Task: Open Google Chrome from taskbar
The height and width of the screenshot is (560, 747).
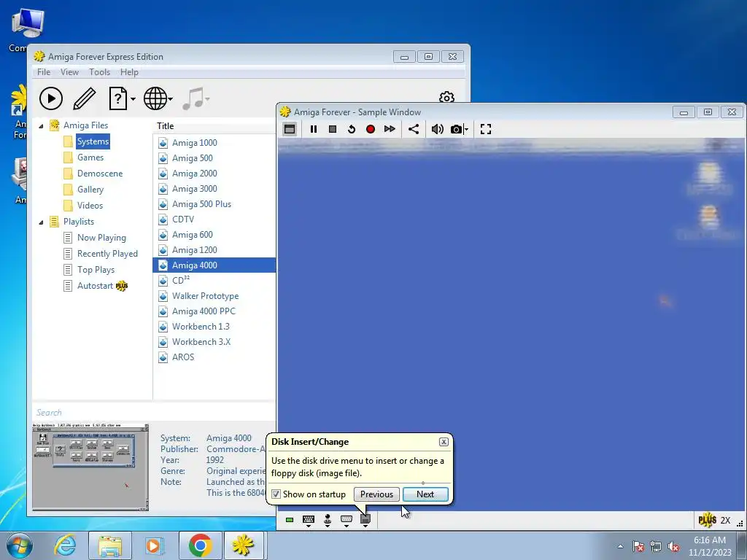Action: click(200, 545)
